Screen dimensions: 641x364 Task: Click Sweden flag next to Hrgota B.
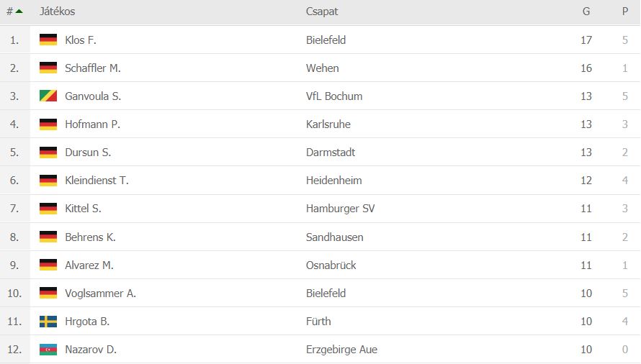pyautogui.click(x=48, y=322)
